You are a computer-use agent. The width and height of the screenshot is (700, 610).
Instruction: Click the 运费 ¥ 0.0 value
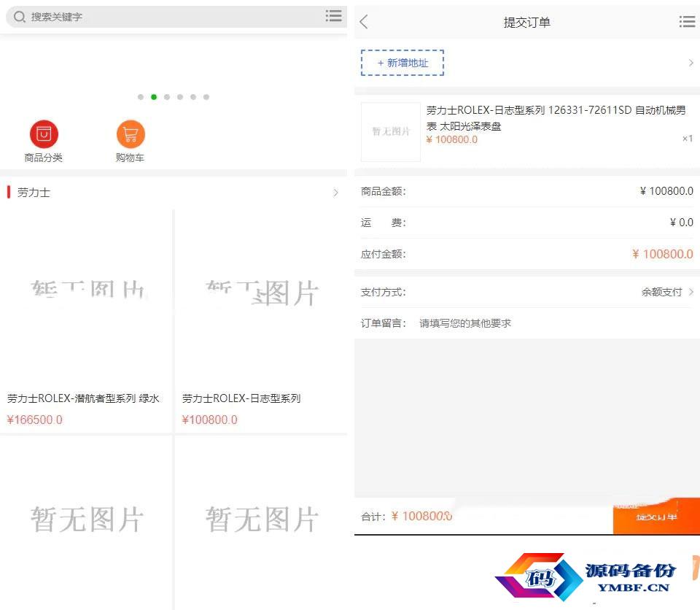click(x=681, y=222)
